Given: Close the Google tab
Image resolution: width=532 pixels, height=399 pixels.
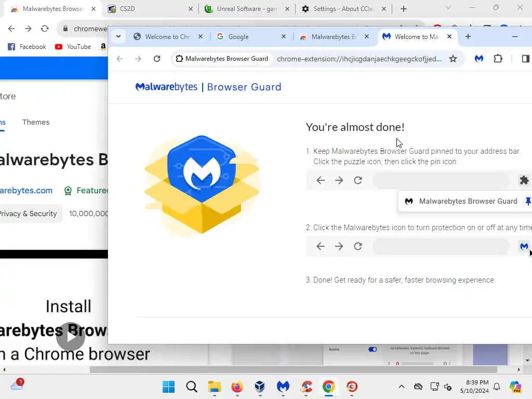Looking at the screenshot, I should point(284,36).
